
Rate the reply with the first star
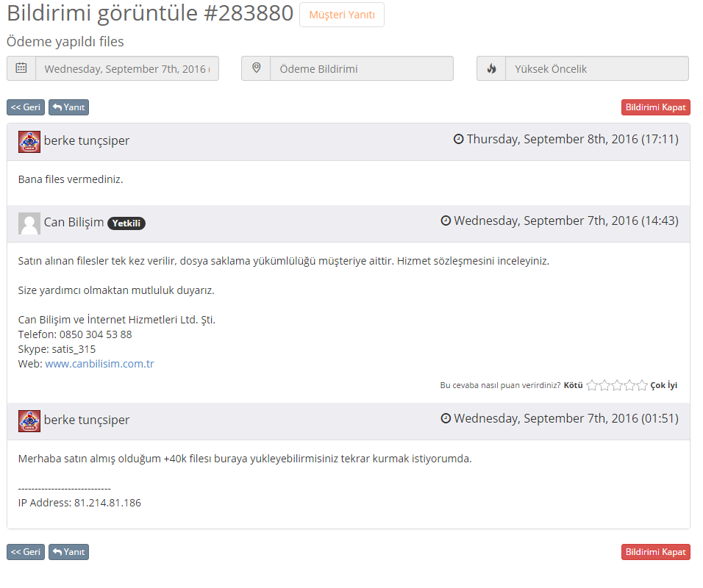592,385
